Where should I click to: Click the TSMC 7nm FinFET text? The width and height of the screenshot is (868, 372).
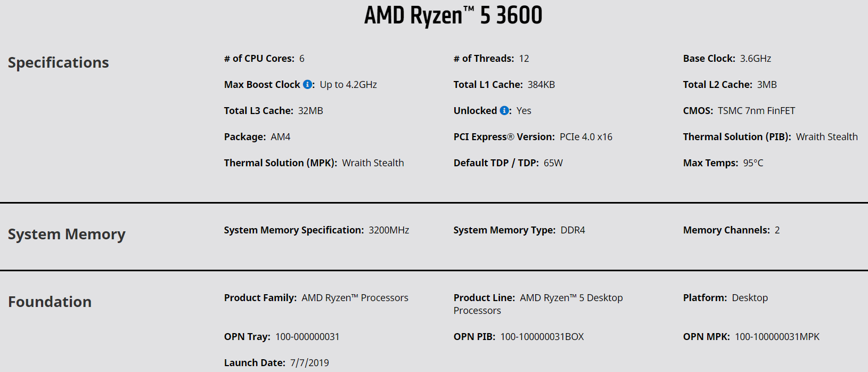[x=756, y=111]
